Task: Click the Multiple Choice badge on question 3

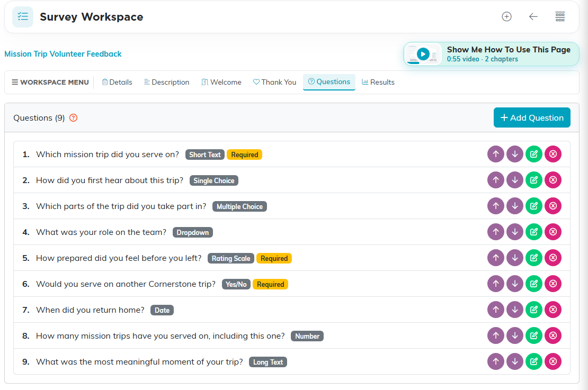Action: coord(239,206)
